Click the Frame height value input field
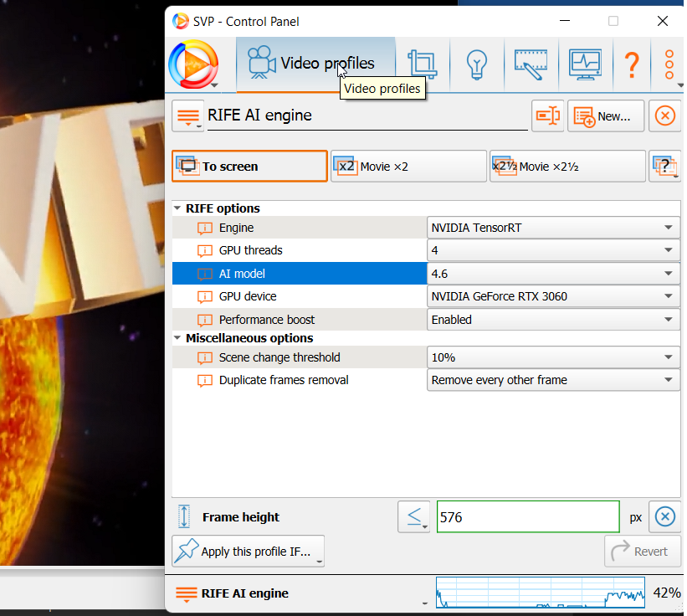Screen dimensions: 687x616 527,517
